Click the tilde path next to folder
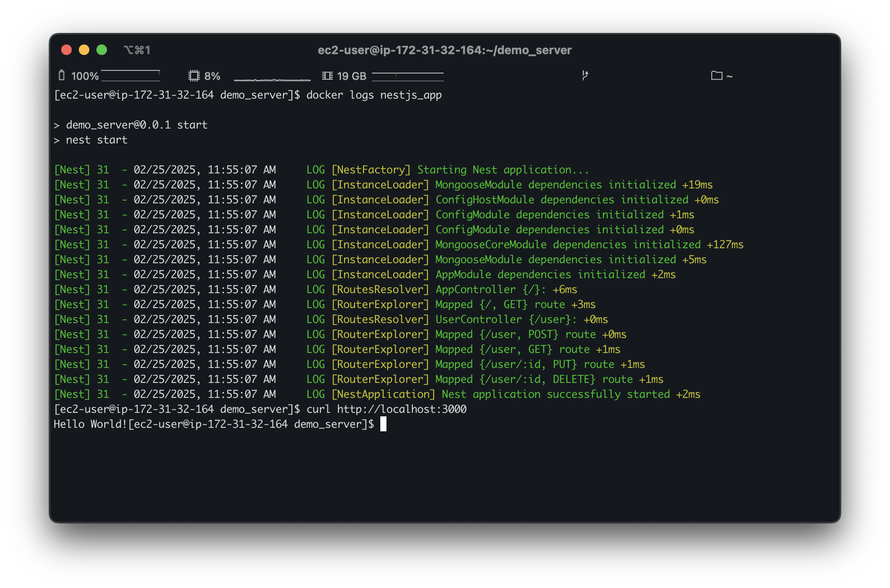 [x=729, y=77]
